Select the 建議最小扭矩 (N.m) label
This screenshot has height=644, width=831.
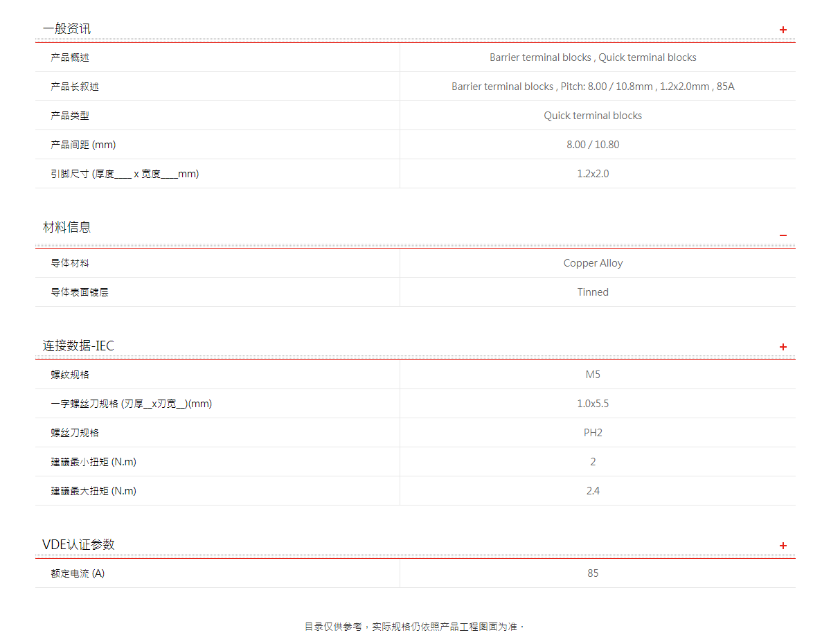click(x=93, y=462)
